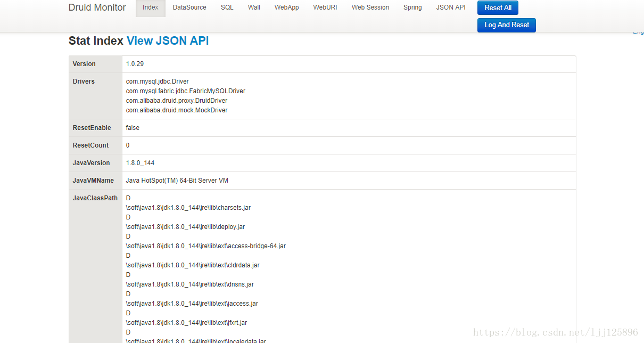Viewport: 644px width, 343px height.
Task: Select the cldrdata.jar classpath line
Action: [x=193, y=265]
